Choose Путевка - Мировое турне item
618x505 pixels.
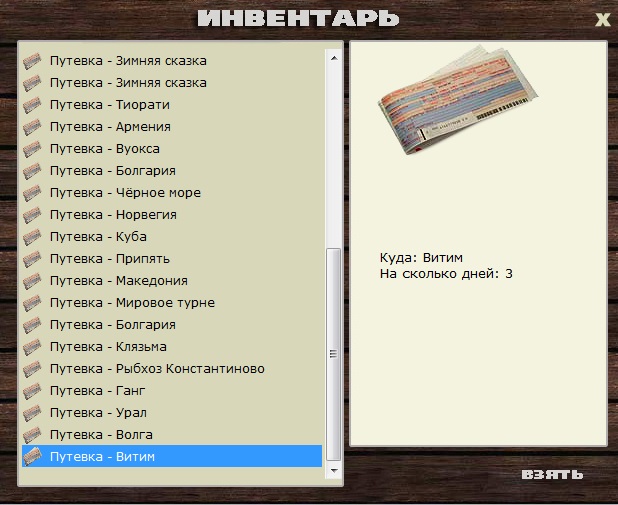[172, 303]
